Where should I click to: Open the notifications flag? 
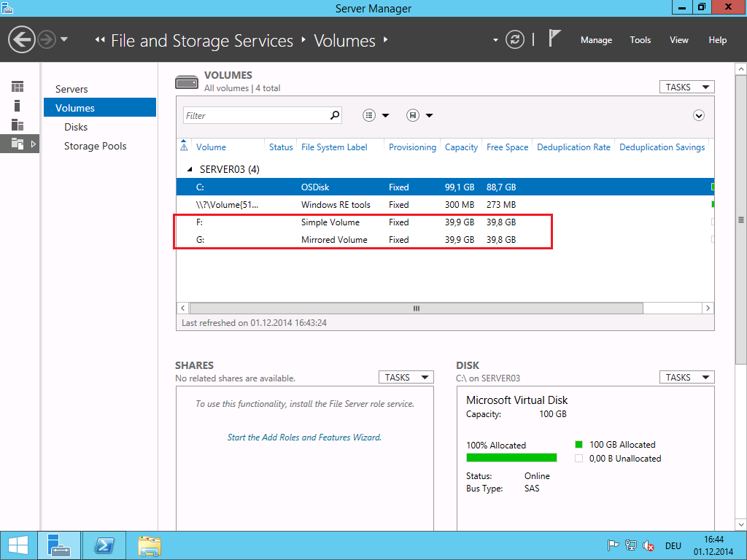pyautogui.click(x=554, y=38)
